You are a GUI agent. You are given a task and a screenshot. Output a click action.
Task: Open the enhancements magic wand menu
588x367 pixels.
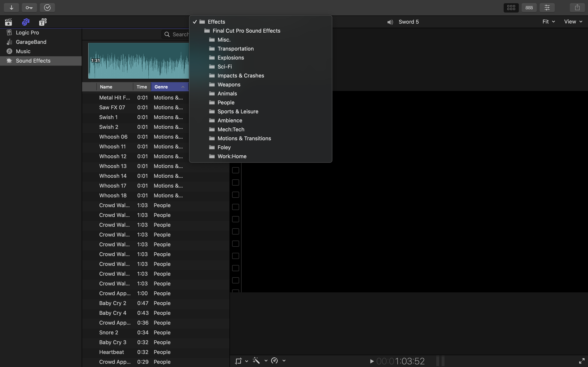click(x=257, y=361)
